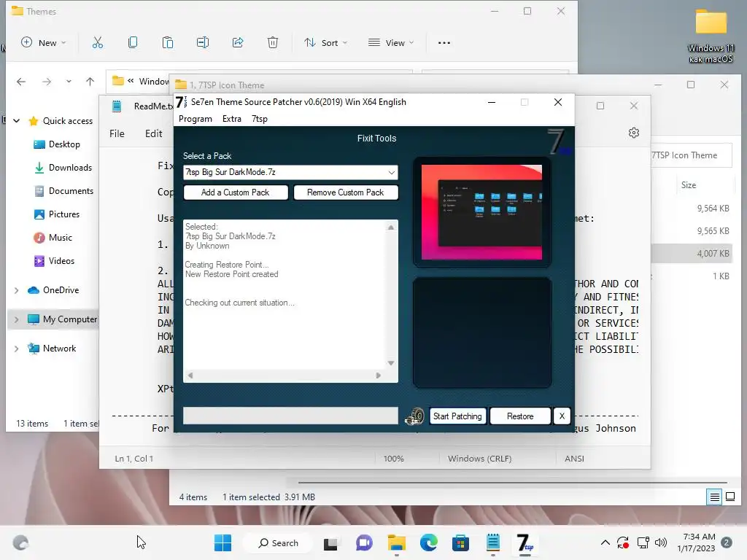
Task: Open the 7tsp menu in patcher
Action: tap(260, 119)
